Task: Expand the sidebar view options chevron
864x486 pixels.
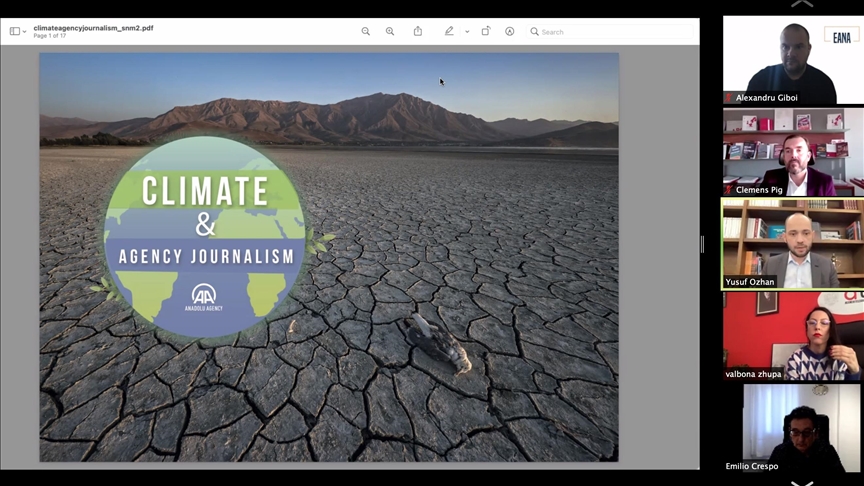Action: [x=25, y=32]
